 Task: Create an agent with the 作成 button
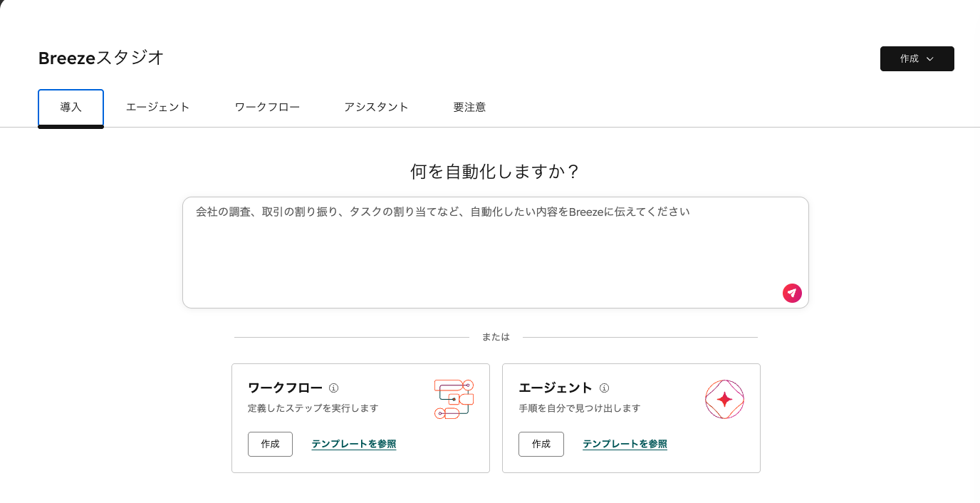(541, 444)
